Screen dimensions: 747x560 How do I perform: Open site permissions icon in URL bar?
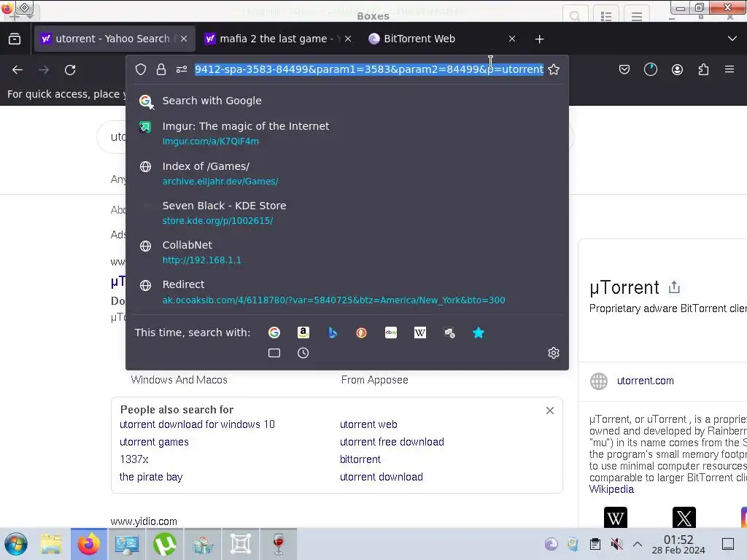coord(182,69)
